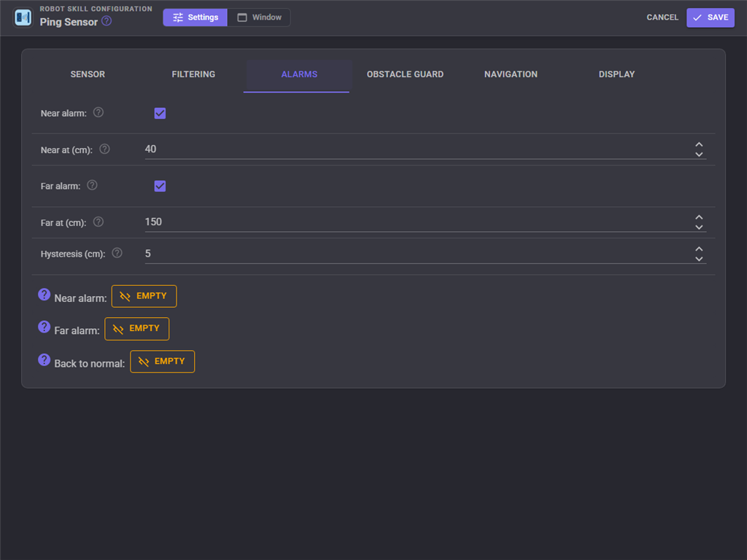Uncheck the Far alarm checkbox
Screen dimensions: 747x560
(160, 186)
